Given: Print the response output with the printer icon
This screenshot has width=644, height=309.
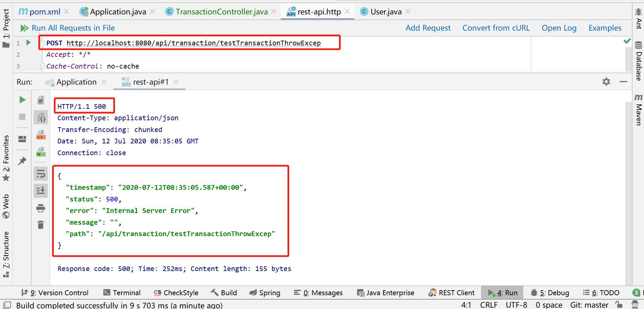Looking at the screenshot, I should pos(41,208).
